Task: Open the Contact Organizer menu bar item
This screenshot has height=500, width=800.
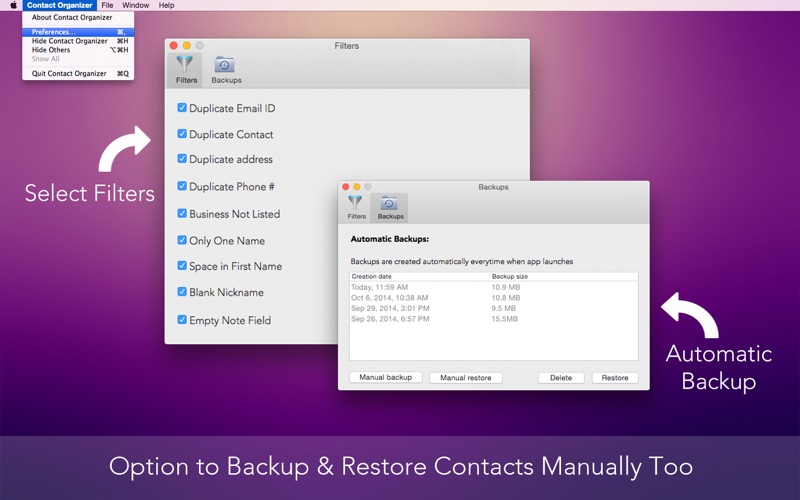Action: (60, 5)
